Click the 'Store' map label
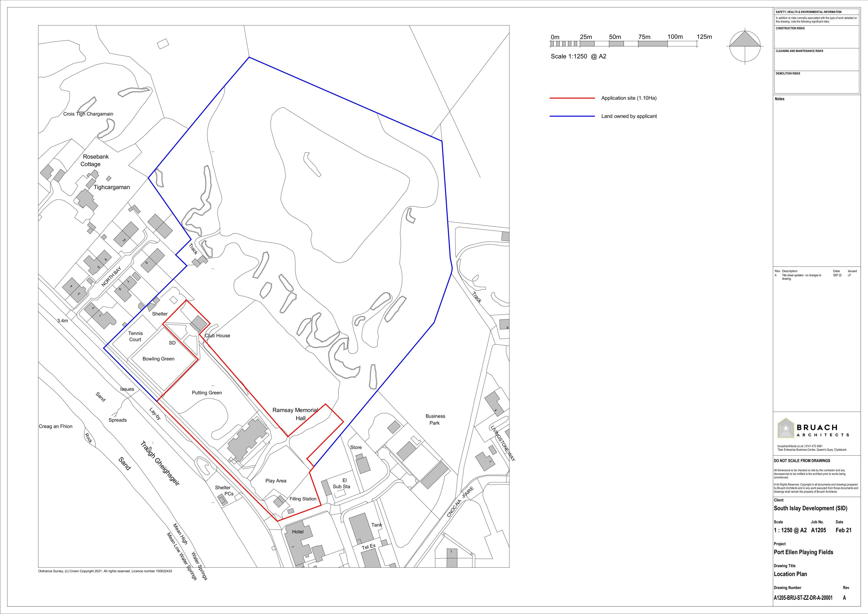 click(x=356, y=447)
